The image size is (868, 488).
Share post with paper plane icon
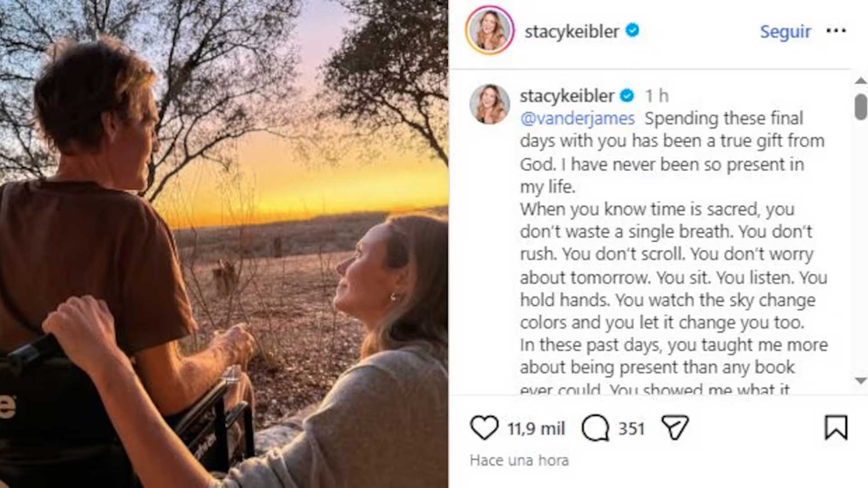(675, 427)
